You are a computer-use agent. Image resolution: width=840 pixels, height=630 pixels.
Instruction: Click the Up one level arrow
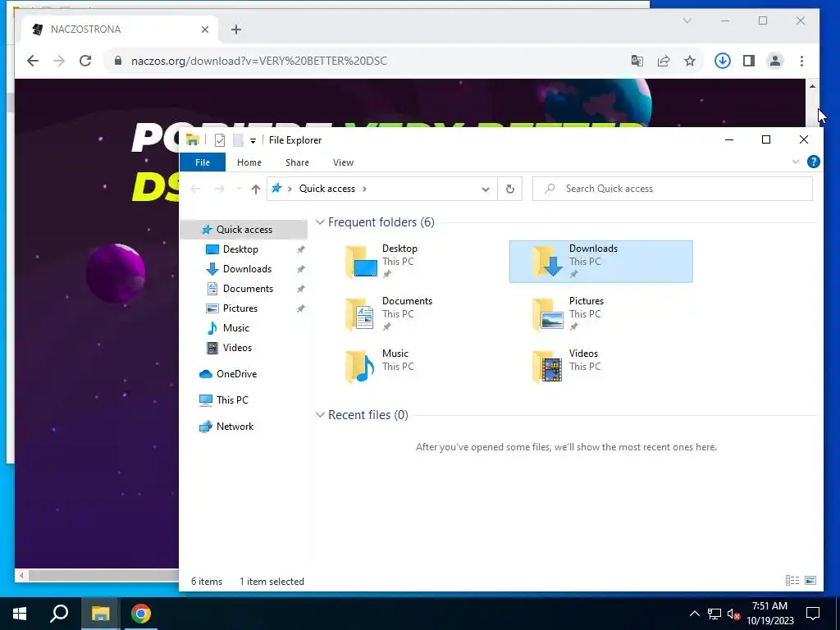click(256, 189)
